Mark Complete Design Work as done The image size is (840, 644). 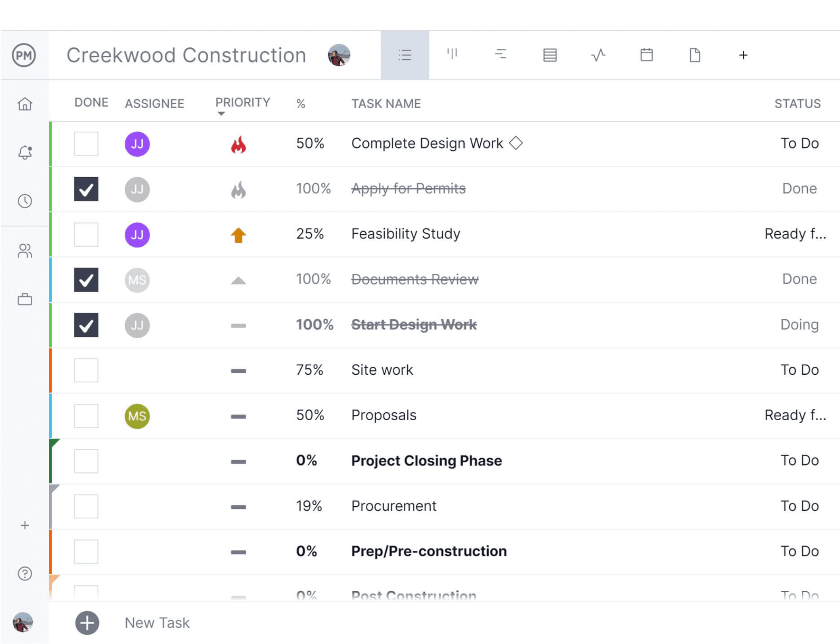tap(86, 143)
